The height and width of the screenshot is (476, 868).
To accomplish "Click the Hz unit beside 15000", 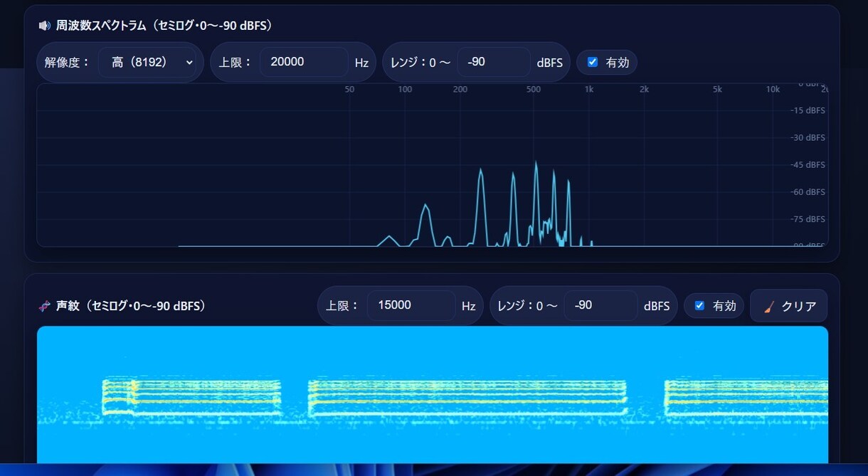I will click(x=469, y=306).
